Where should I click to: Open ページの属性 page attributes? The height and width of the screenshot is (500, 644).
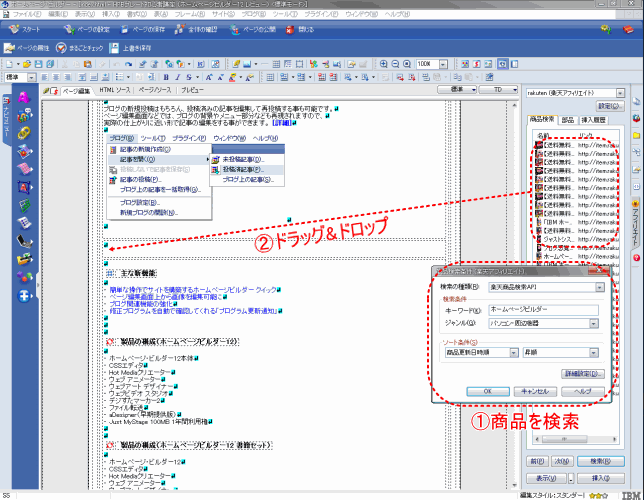tap(26, 48)
